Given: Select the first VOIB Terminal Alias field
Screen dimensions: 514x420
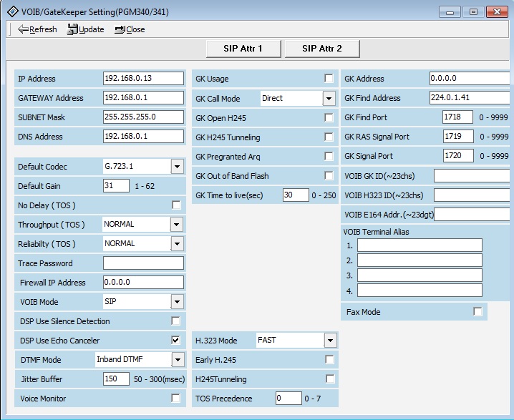Looking at the screenshot, I should (420, 245).
